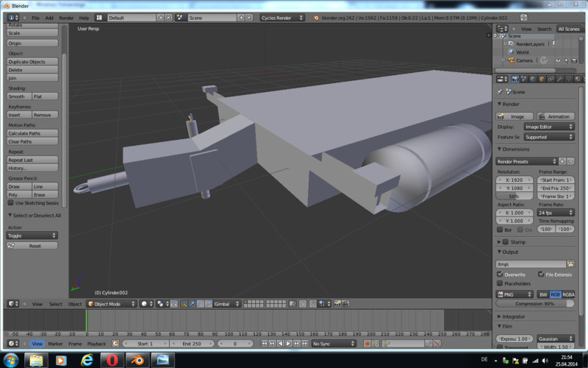Click the browse output folder icon

coord(570,264)
